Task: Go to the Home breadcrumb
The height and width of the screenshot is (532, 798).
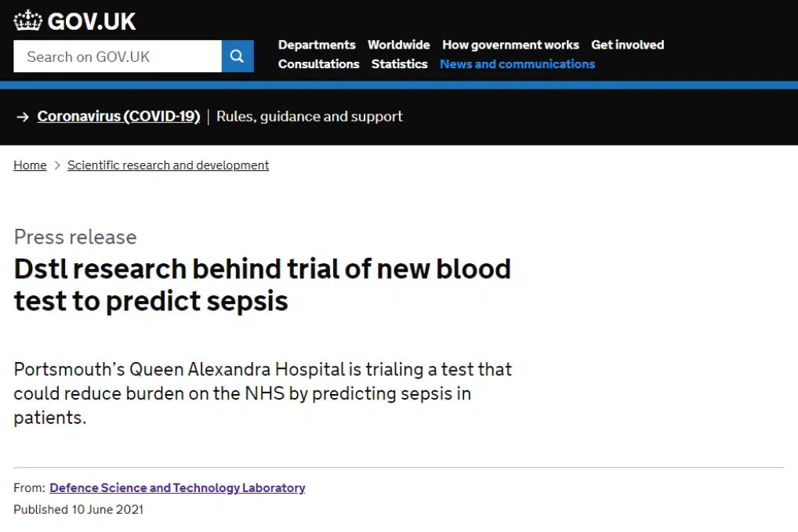Action: (30, 165)
